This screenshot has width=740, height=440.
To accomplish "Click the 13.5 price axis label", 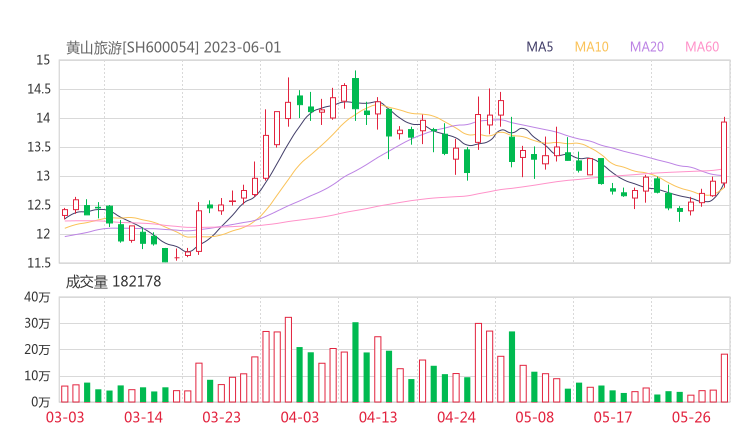I will pos(39,147).
